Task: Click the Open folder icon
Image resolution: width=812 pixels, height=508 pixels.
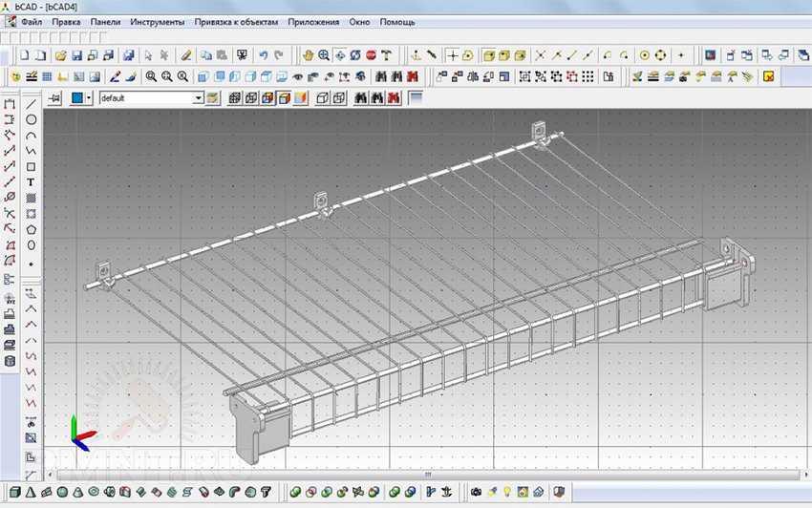Action: [x=61, y=55]
